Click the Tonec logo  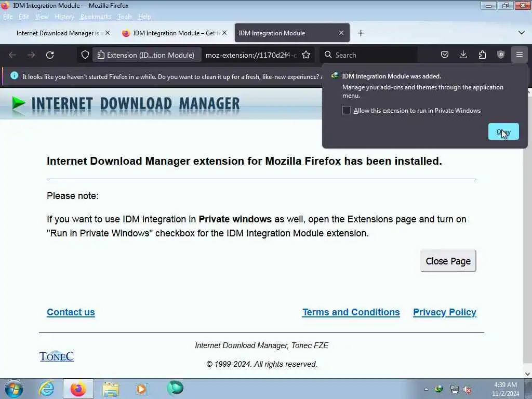click(x=57, y=356)
